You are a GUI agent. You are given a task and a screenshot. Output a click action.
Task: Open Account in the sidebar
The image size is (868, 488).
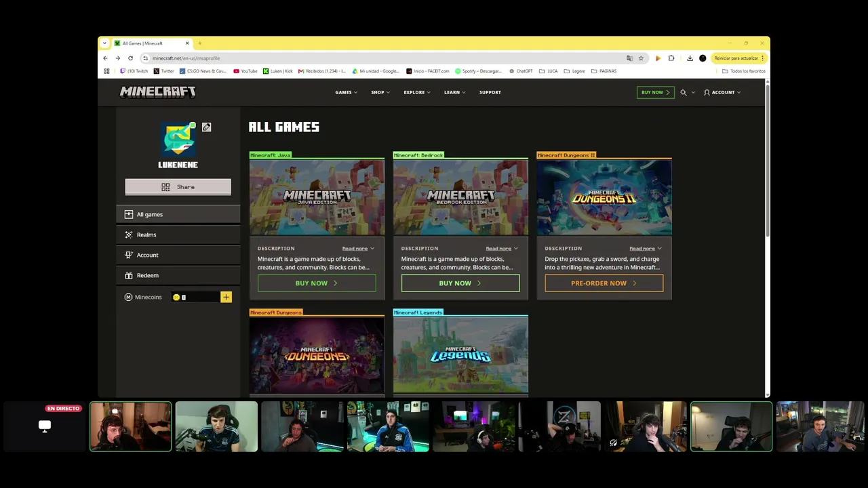[x=178, y=255]
